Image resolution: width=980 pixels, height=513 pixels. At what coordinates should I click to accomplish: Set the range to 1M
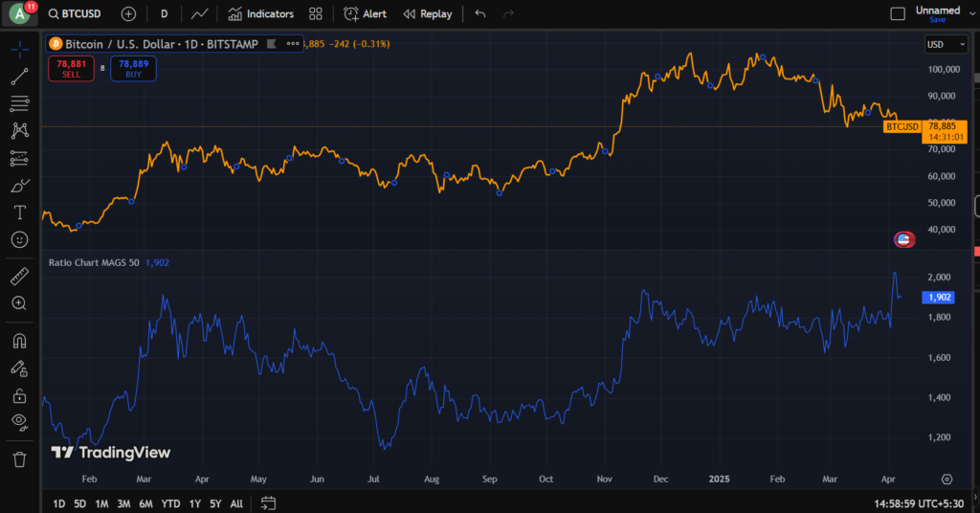101,503
